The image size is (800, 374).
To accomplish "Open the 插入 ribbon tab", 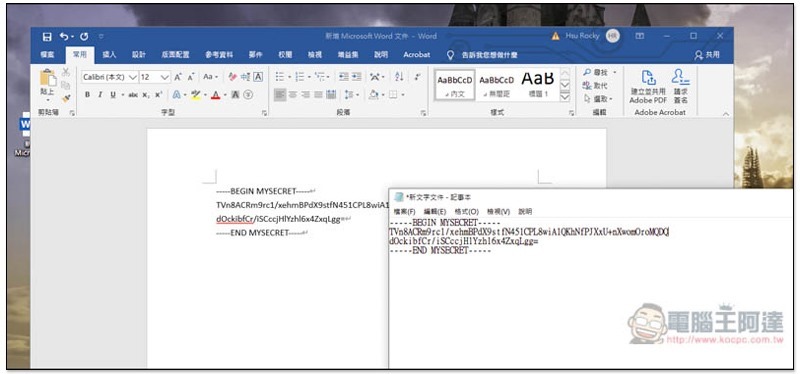I will (110, 55).
